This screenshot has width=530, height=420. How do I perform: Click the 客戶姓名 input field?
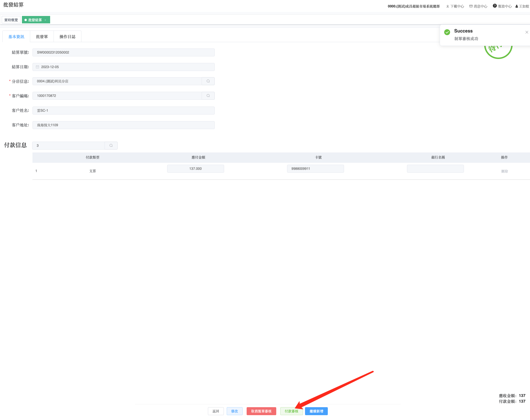click(x=124, y=111)
